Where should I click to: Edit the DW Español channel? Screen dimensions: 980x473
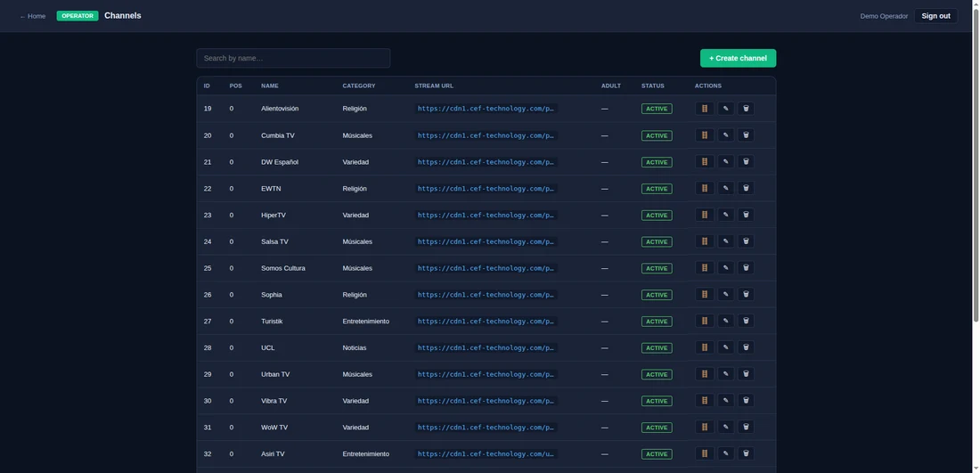click(x=725, y=161)
